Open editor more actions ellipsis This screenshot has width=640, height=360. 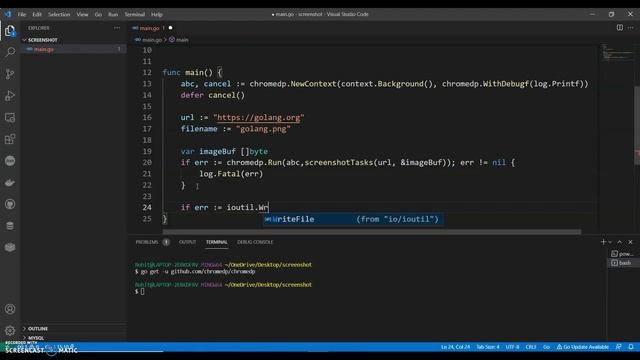(x=631, y=28)
